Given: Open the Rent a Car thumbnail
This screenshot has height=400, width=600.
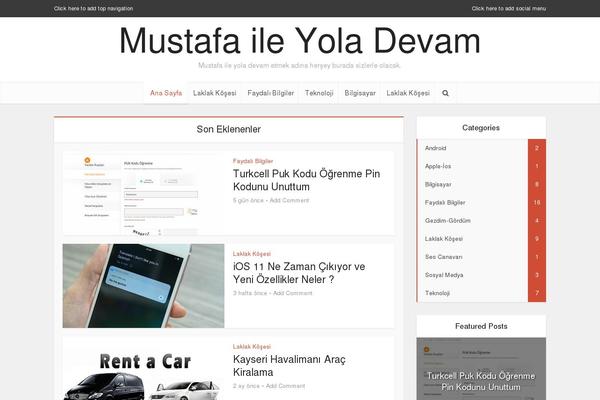Looking at the screenshot, I should tap(143, 369).
